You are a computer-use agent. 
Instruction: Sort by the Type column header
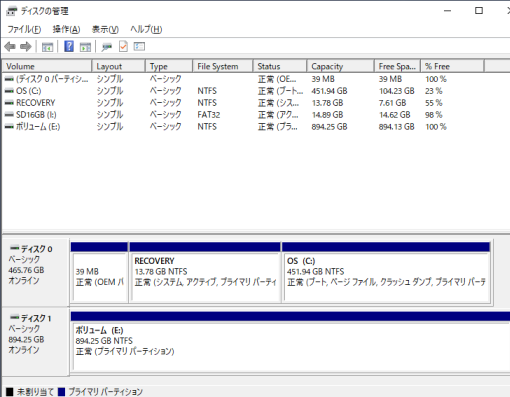coord(169,66)
